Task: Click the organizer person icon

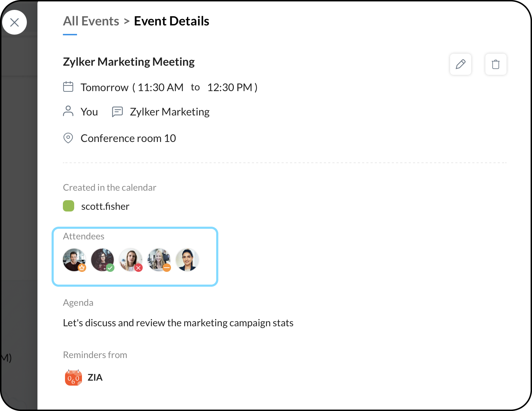Action: pos(68,111)
